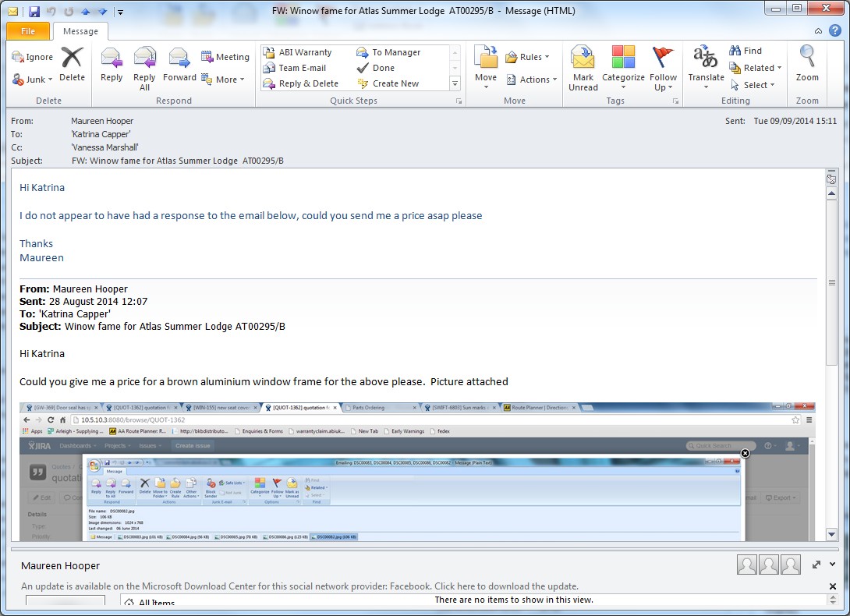This screenshot has height=616, width=850.
Task: Forward this email
Action: pyautogui.click(x=179, y=64)
